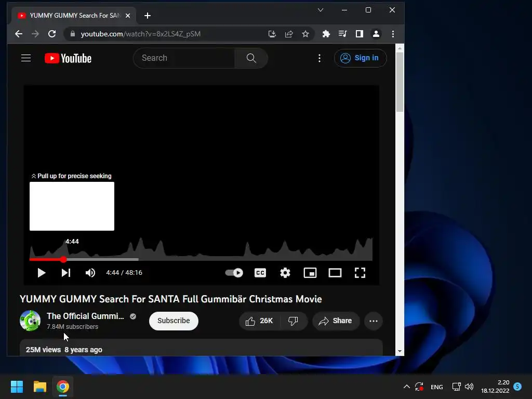Open The Official Gummi... channel name link
The height and width of the screenshot is (399, 532).
pyautogui.click(x=86, y=316)
